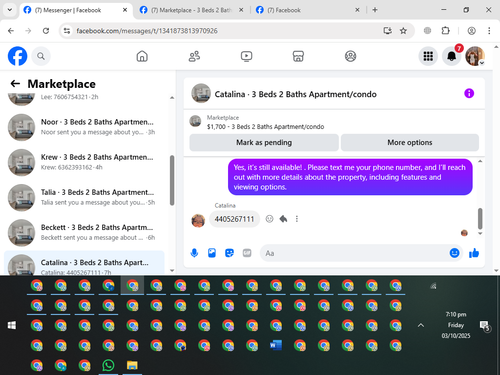This screenshot has height=375, width=500.
Task: Click the chat messages scrollbar thumb
Action: coord(480,218)
